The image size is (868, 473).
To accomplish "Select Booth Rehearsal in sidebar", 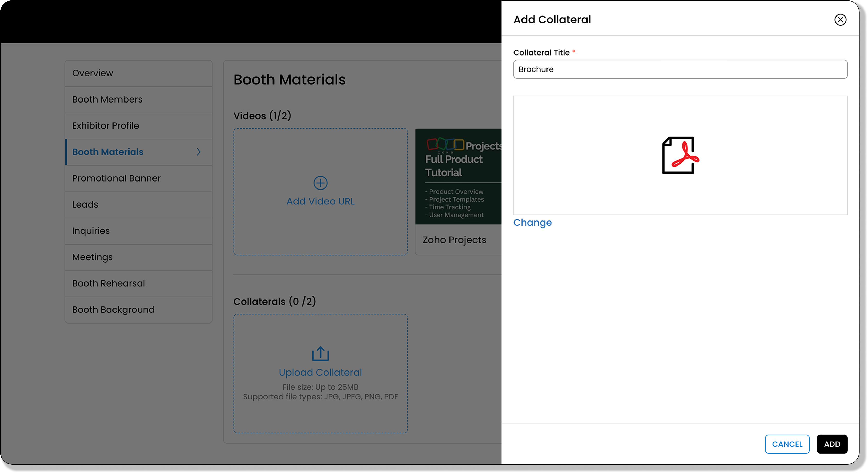I will 108,283.
